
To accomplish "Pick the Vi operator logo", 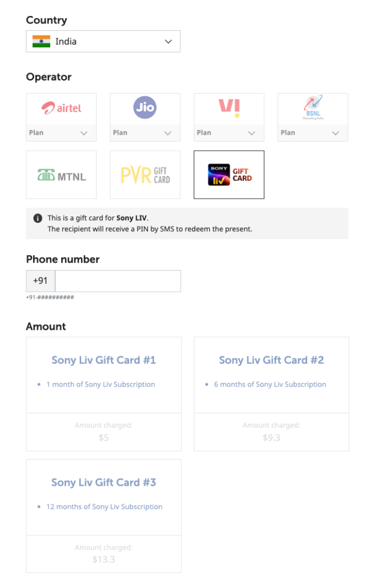I will [x=229, y=108].
